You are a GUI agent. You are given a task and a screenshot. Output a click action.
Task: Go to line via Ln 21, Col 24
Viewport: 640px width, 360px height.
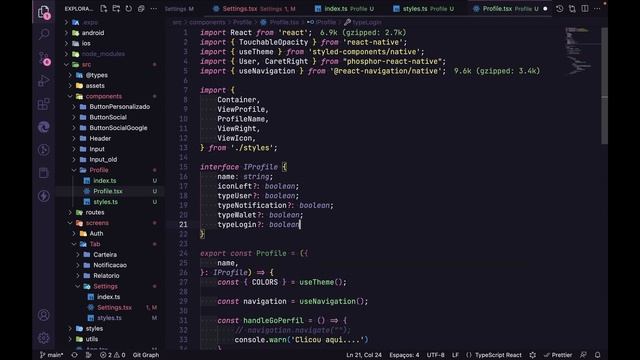coord(364,355)
